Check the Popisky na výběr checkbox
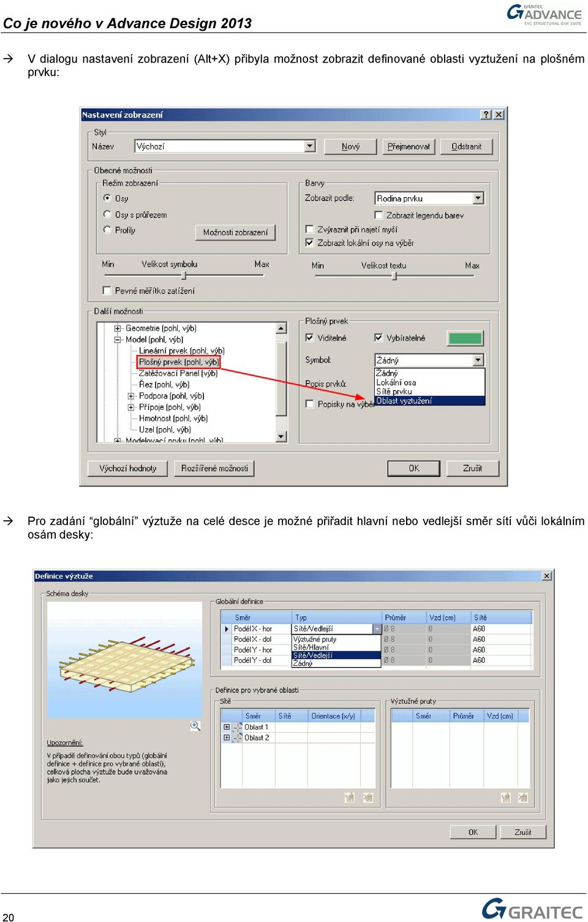The height and width of the screenshot is (922, 588). pyautogui.click(x=309, y=404)
